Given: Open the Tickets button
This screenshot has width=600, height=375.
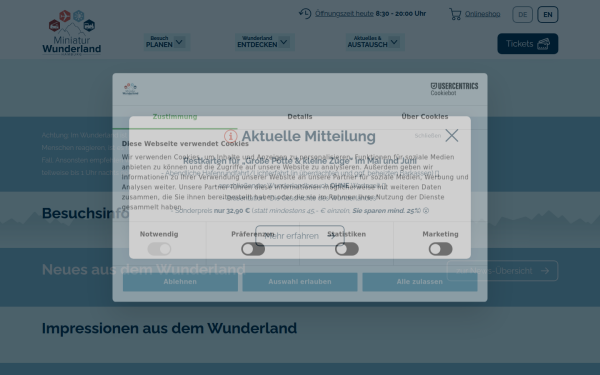Looking at the screenshot, I should click(x=528, y=44).
